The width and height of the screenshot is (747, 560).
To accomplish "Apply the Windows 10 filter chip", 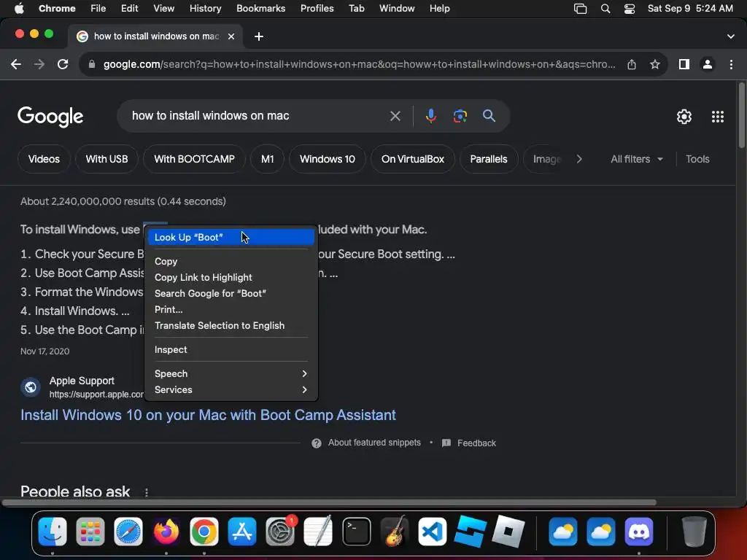I will point(328,159).
